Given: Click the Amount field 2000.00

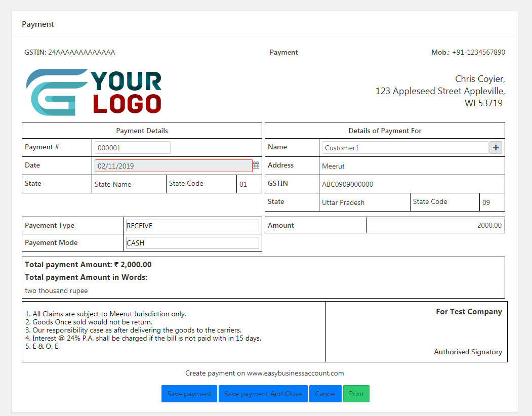Looking at the screenshot, I should point(435,225).
